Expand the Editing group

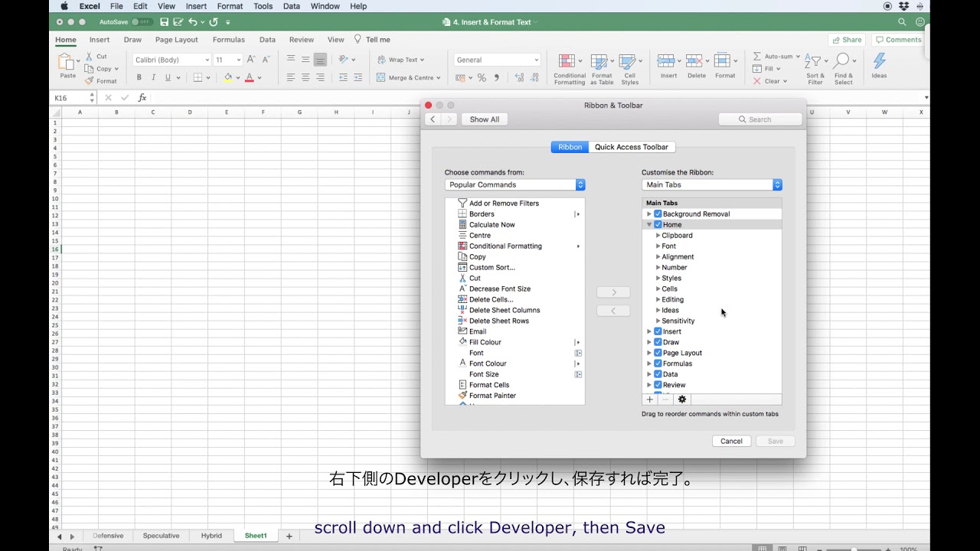click(658, 300)
